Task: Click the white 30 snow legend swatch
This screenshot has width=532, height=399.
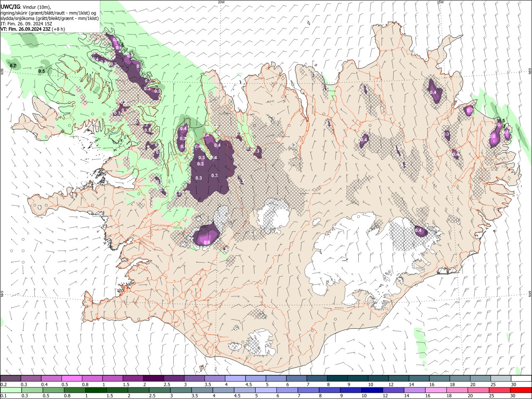Action: (x=521, y=379)
